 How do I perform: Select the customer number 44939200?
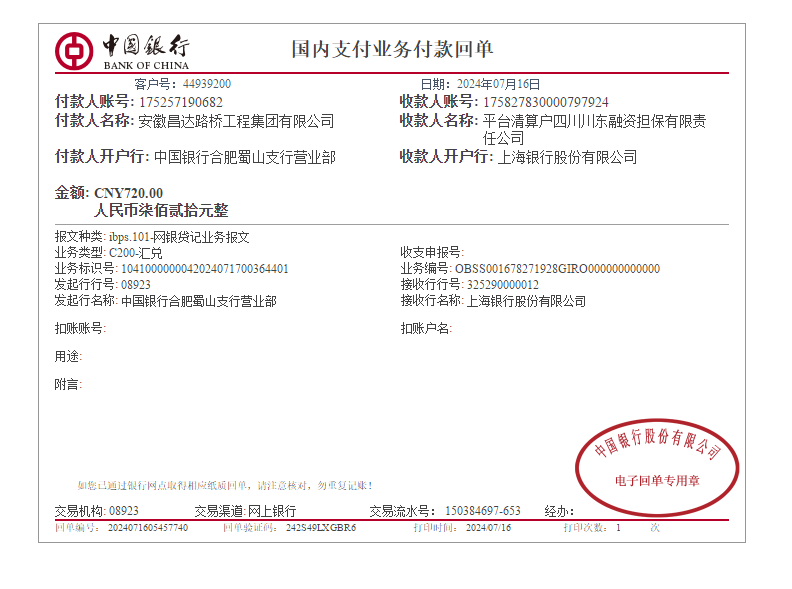[x=206, y=84]
